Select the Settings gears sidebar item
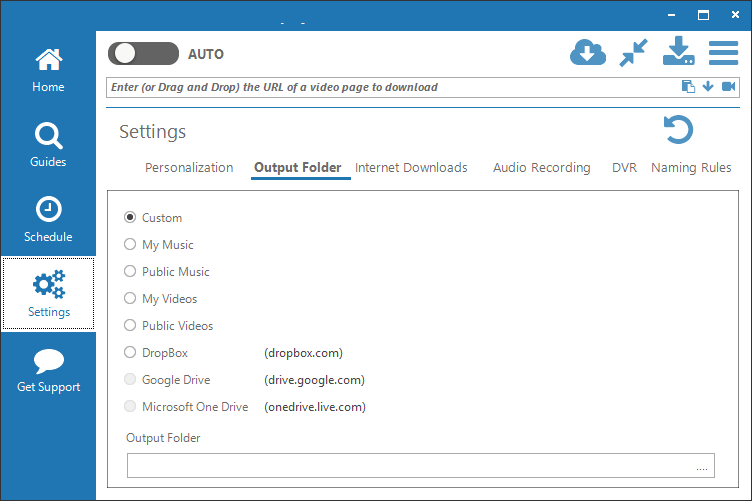This screenshot has width=752, height=501. tap(48, 293)
